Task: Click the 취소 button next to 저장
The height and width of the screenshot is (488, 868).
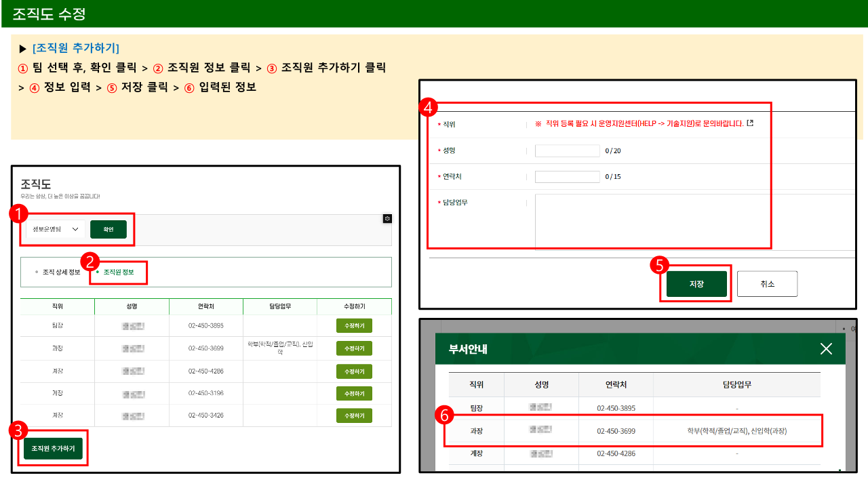Action: [x=767, y=283]
